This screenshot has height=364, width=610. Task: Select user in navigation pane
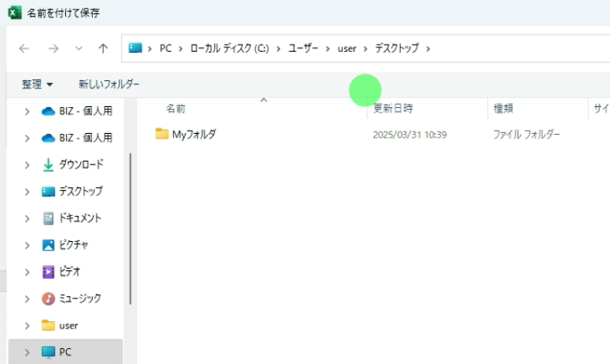(69, 326)
